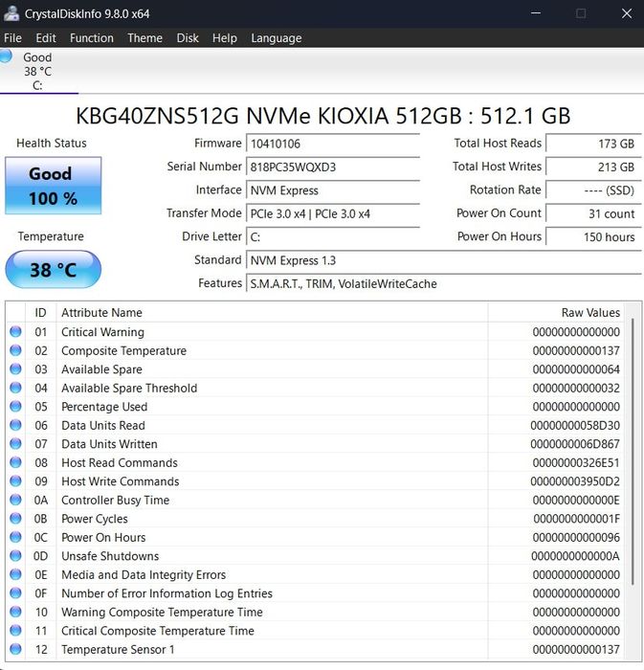Click the blue status icon for Unsafe Shutdowns

pyautogui.click(x=16, y=555)
